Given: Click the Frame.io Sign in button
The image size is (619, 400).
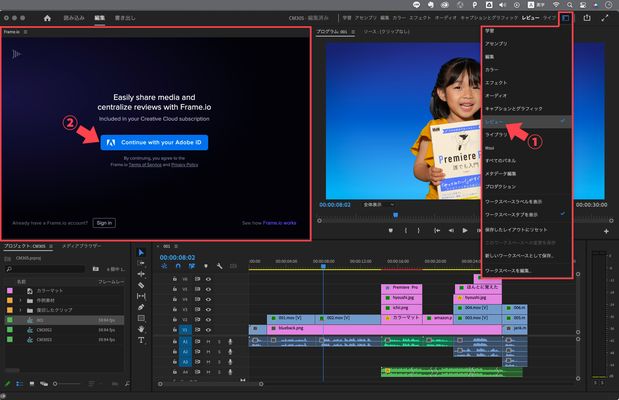Looking at the screenshot, I should [x=104, y=223].
